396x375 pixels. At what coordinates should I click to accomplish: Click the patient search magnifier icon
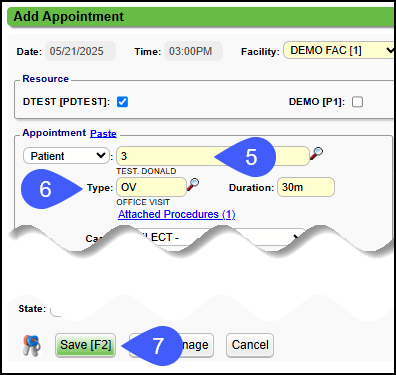coord(316,153)
